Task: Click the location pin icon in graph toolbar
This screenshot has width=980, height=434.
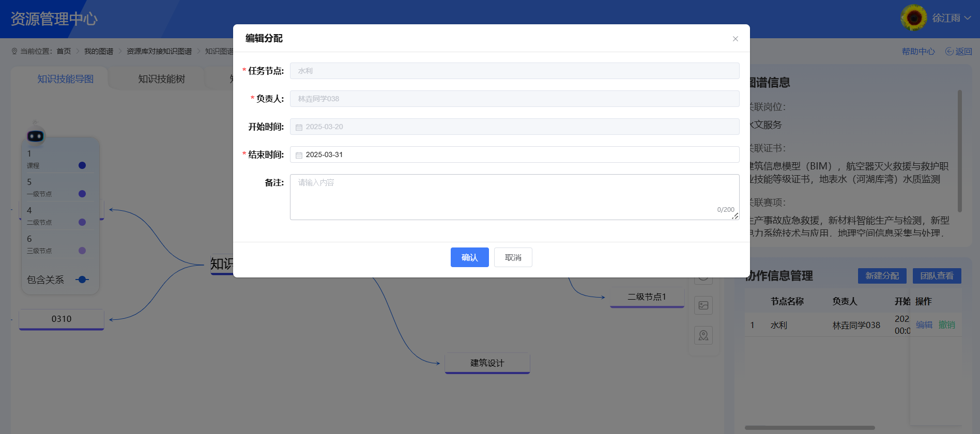Action: 703,335
